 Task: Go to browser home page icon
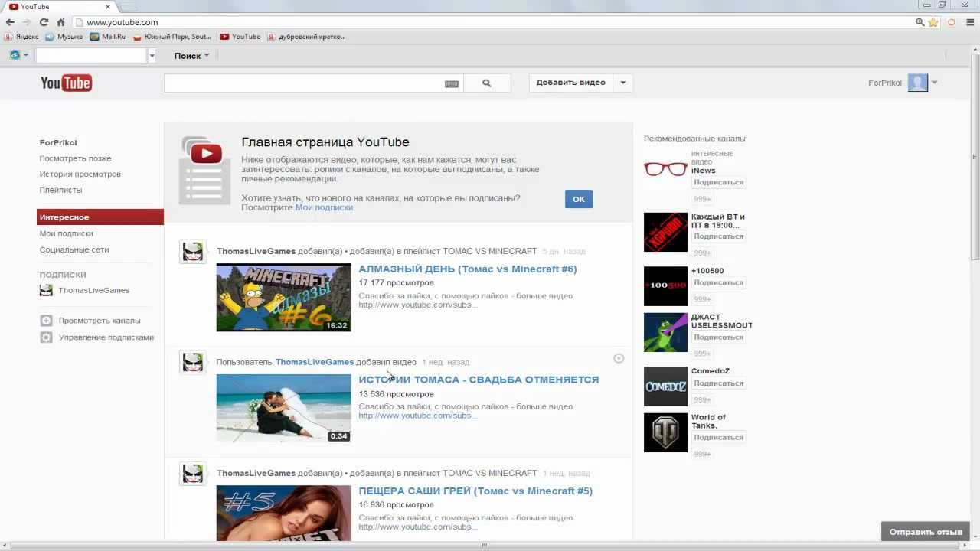pyautogui.click(x=61, y=22)
